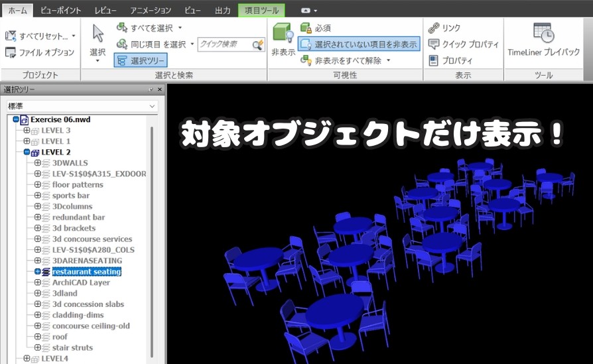Expand the sports bar layer
Viewport: 593px width, 364px height.
37,196
